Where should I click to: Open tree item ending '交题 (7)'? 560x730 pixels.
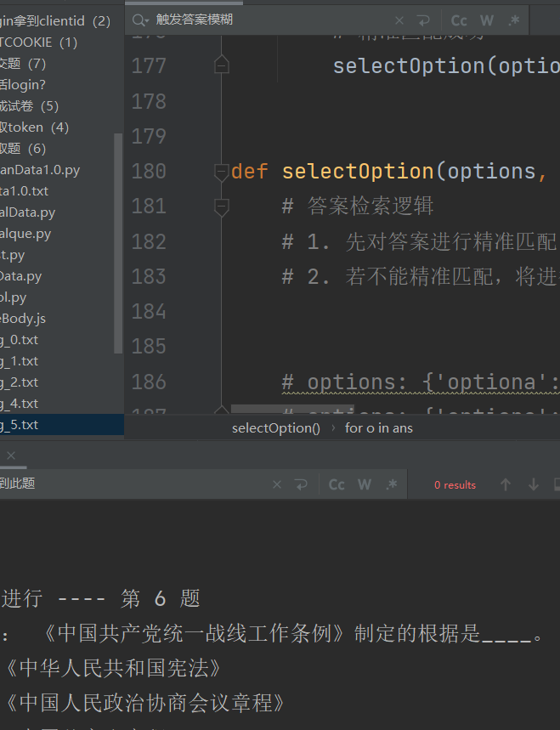[x=23, y=64]
